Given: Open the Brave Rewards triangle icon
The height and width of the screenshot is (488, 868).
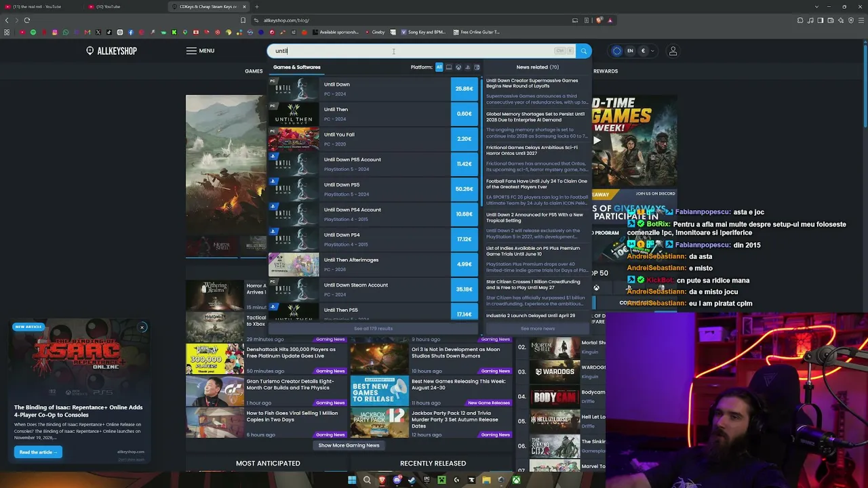Looking at the screenshot, I should pyautogui.click(x=610, y=20).
